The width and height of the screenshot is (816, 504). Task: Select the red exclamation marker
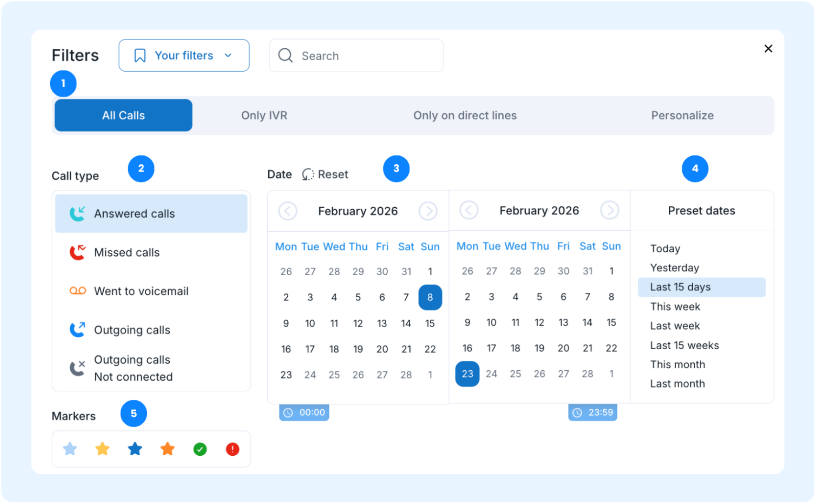pos(232,450)
